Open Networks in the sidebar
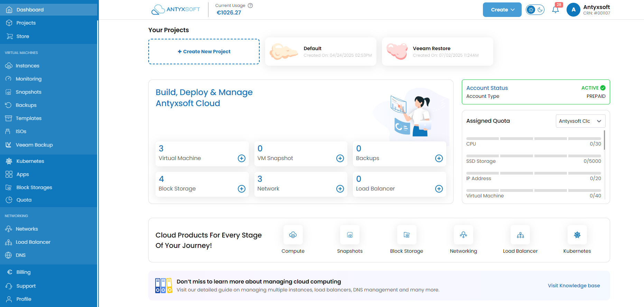This screenshot has width=644, height=307. [48, 229]
